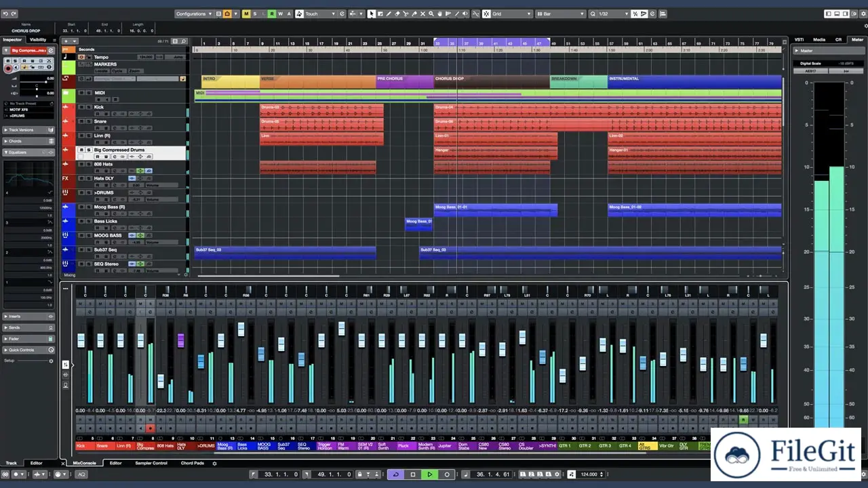
Task: Expand the Track Versions inspector section
Action: (x=28, y=129)
